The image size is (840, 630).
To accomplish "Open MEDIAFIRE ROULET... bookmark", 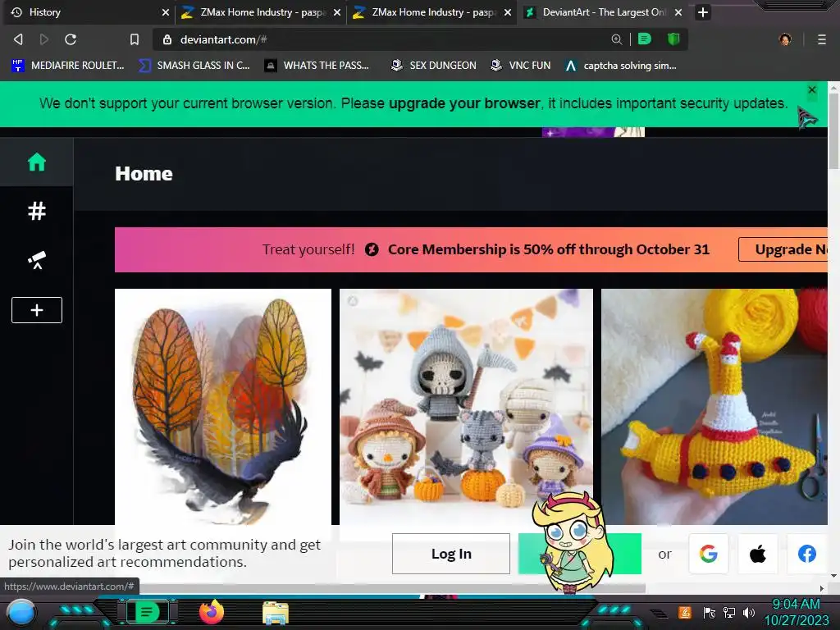I will pos(68,66).
